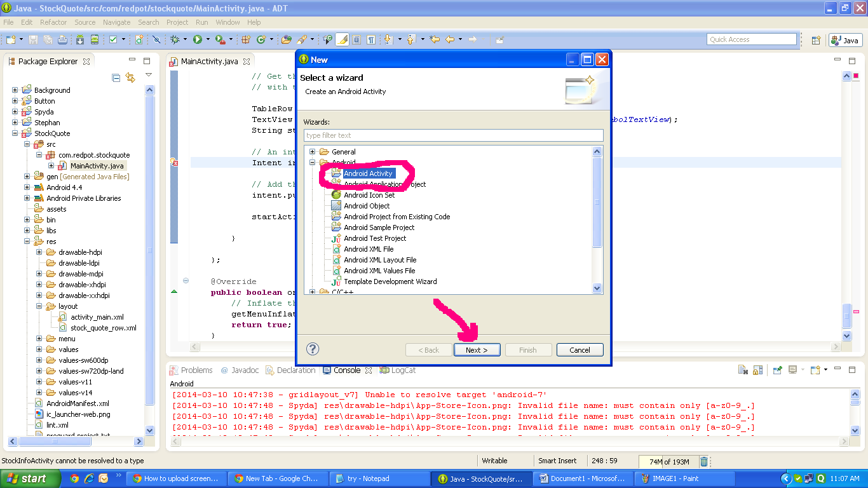Image resolution: width=868 pixels, height=488 pixels.
Task: Click the Debug bug icon in toolbar
Action: tap(175, 39)
